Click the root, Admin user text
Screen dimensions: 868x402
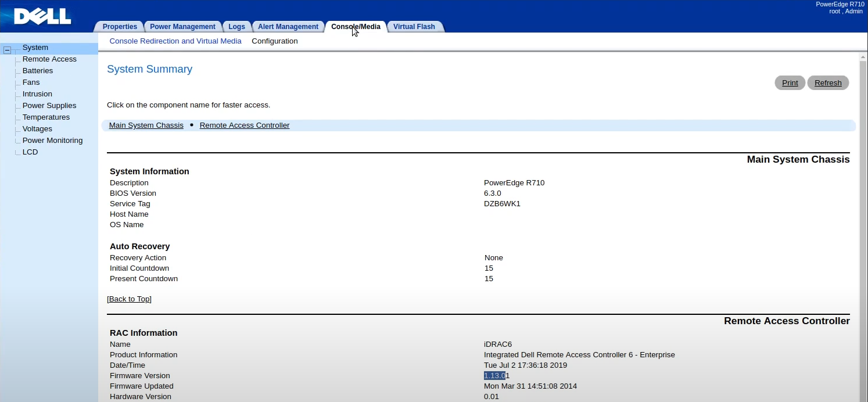pos(846,11)
